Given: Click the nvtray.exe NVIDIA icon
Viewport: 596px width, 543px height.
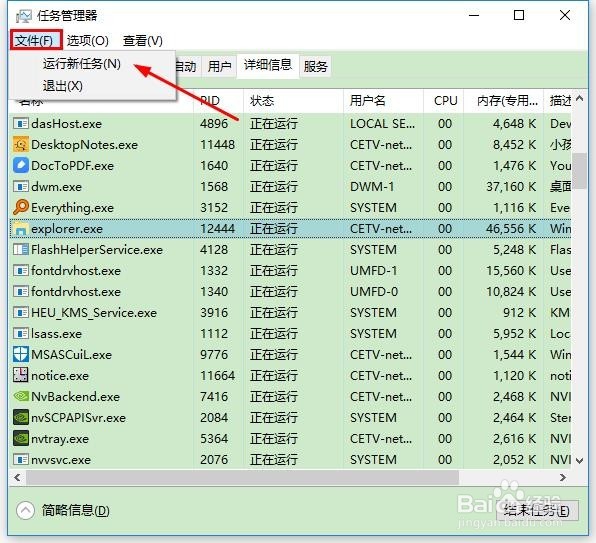Looking at the screenshot, I should 21,439.
